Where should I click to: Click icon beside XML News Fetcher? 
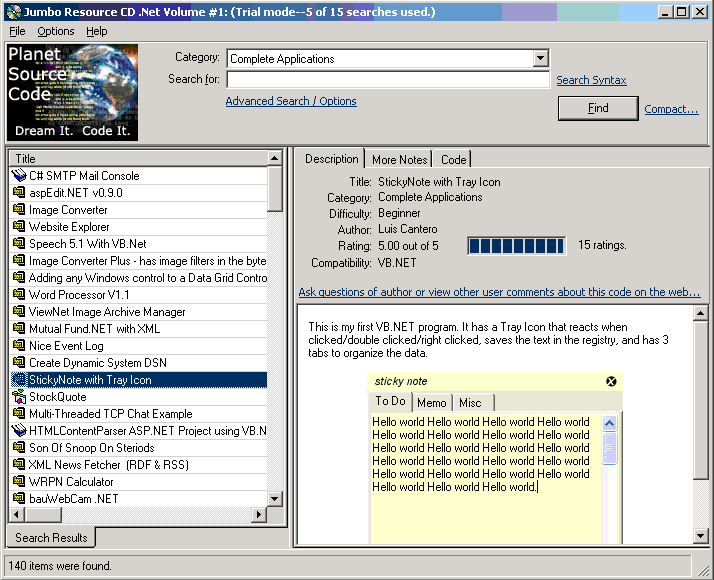19,464
